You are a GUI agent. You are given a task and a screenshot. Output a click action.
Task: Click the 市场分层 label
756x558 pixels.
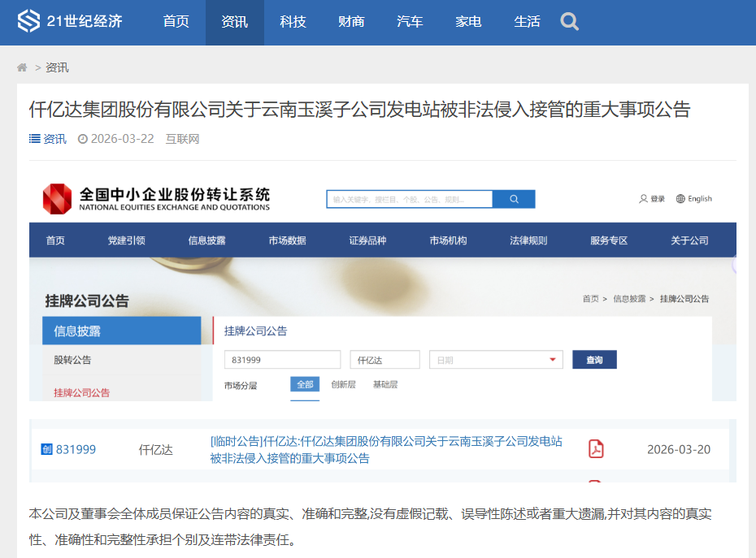(x=241, y=386)
